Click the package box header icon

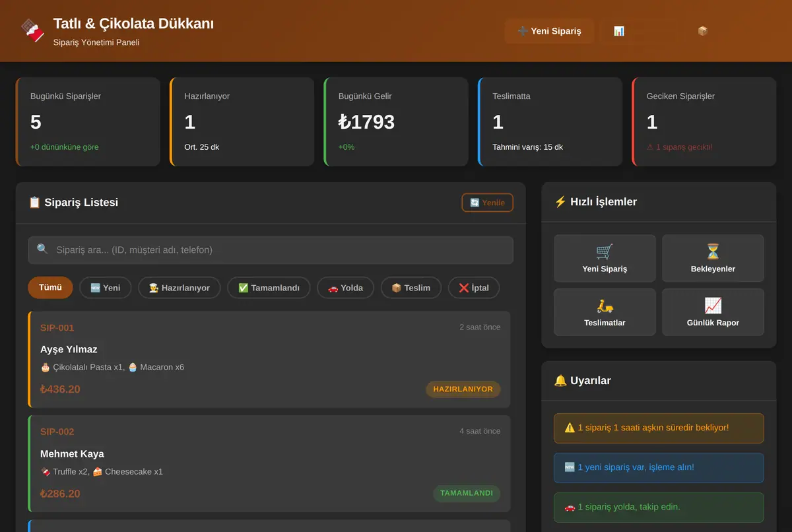(702, 31)
